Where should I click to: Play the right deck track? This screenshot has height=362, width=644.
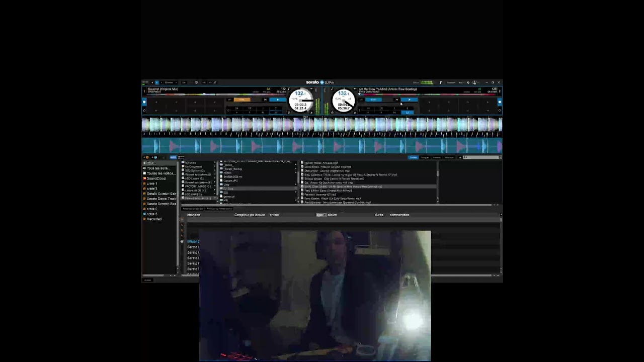pyautogui.click(x=409, y=100)
